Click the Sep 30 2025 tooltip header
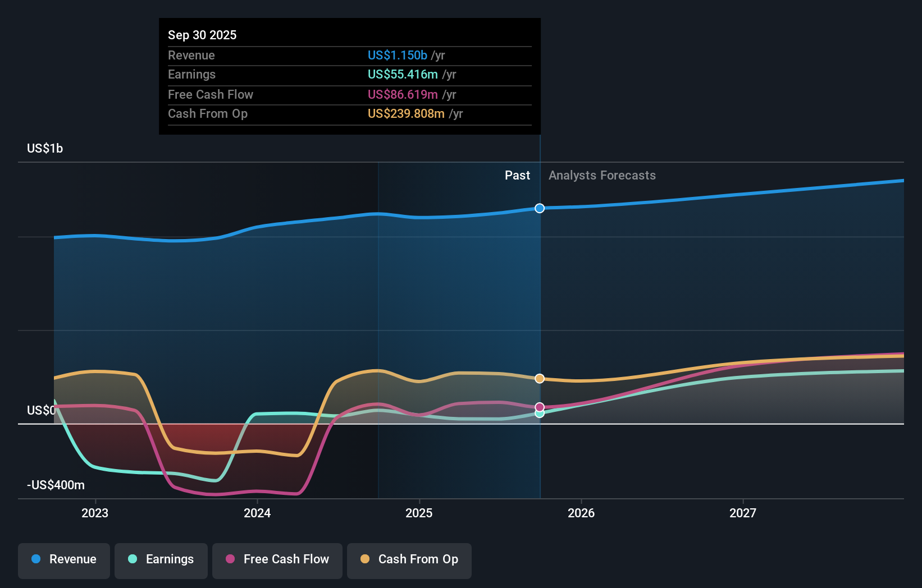The height and width of the screenshot is (588, 922). click(202, 35)
